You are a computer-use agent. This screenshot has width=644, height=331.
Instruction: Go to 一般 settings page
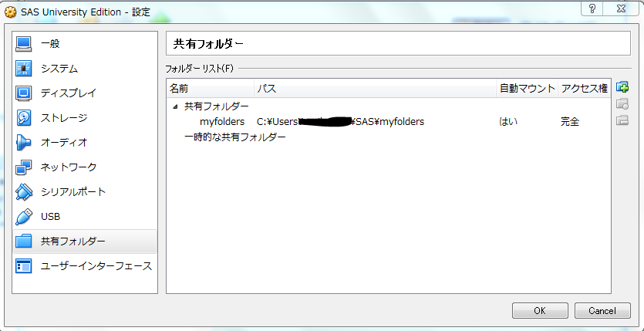pos(51,44)
